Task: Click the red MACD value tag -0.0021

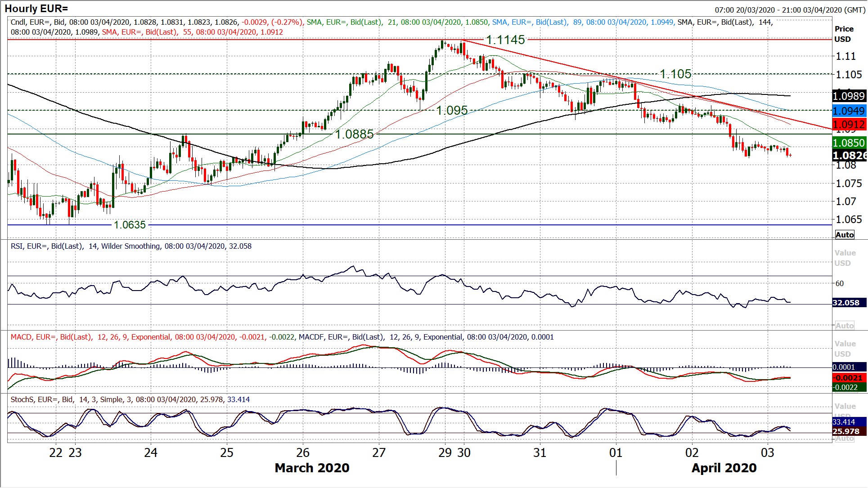Action: (x=849, y=378)
